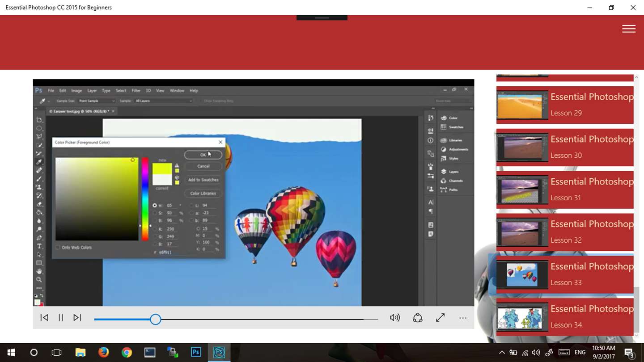Select the Type tool
This screenshot has height=362, width=644.
point(39,246)
